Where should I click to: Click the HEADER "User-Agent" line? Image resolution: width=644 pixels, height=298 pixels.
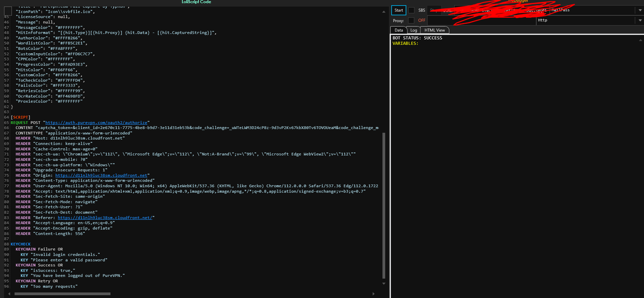pos(197,185)
